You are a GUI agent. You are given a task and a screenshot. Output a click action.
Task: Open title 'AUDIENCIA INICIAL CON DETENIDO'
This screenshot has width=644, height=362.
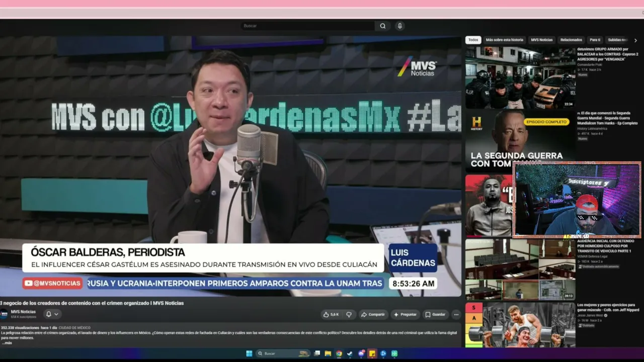pos(605,245)
